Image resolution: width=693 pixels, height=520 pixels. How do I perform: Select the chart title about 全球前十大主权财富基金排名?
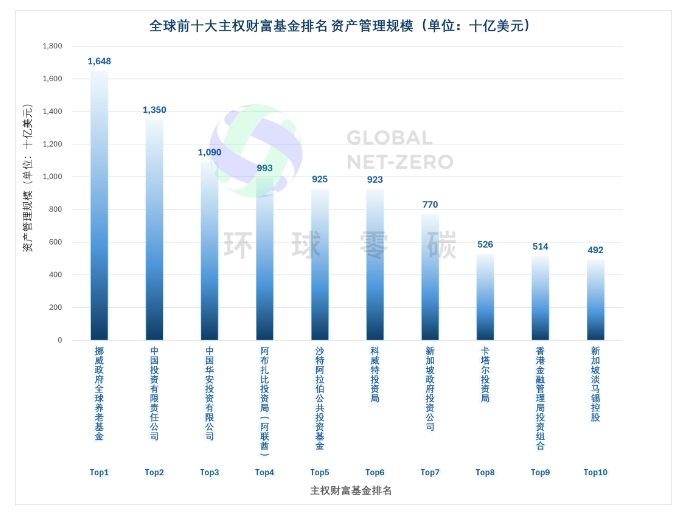click(345, 25)
